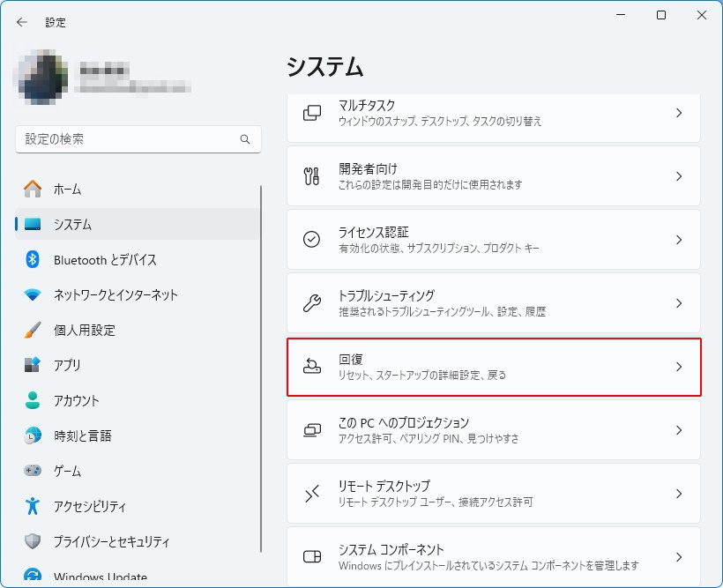Image resolution: width=723 pixels, height=588 pixels.
Task: Open システム コンポーネント via its chevron
Action: 678,557
